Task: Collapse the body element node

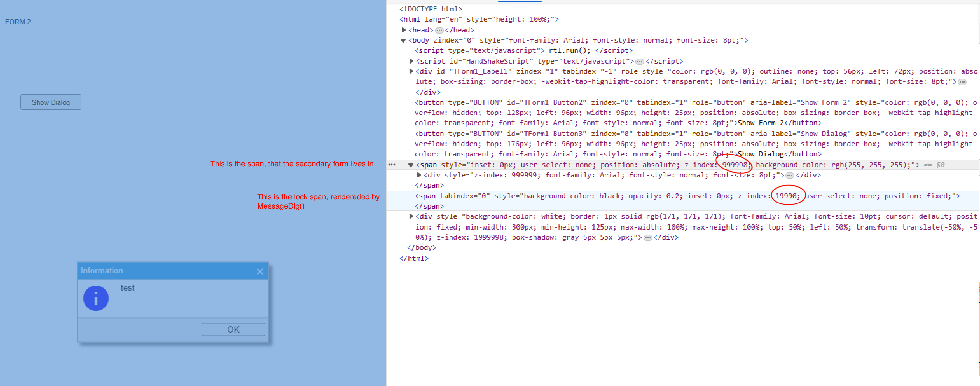Action: (x=403, y=40)
